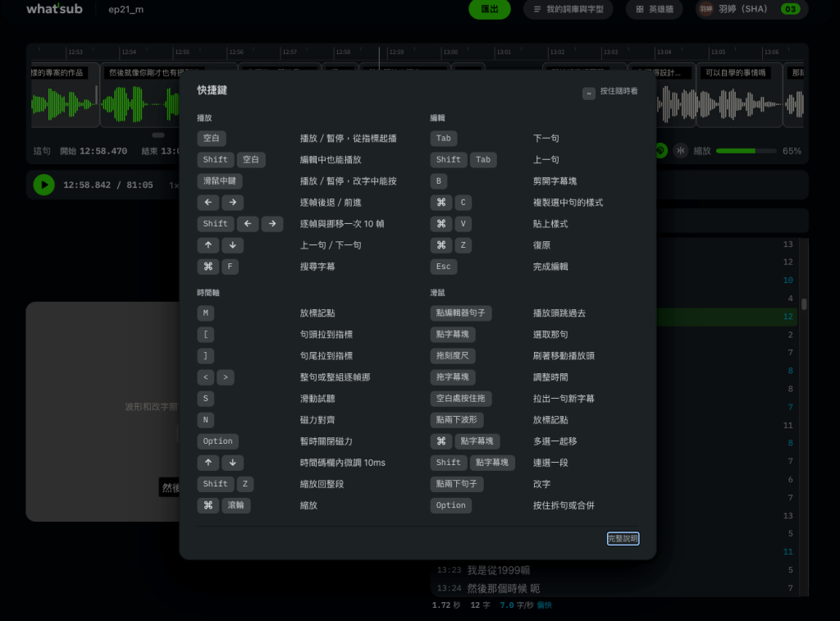Click the 剪開字幕塊 shortcut description

(x=555, y=181)
